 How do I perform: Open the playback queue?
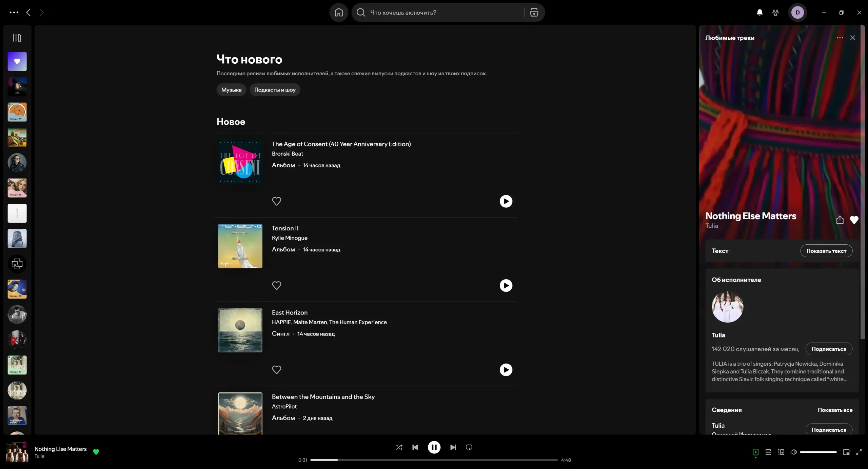768,452
